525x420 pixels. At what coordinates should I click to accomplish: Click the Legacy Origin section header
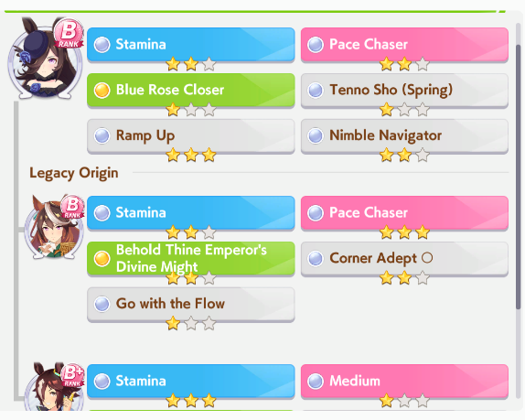tap(74, 173)
